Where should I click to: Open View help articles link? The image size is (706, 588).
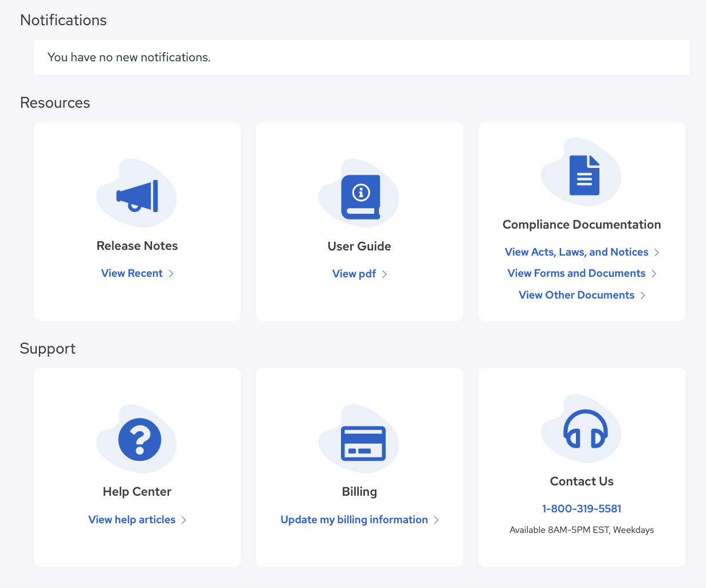[132, 520]
